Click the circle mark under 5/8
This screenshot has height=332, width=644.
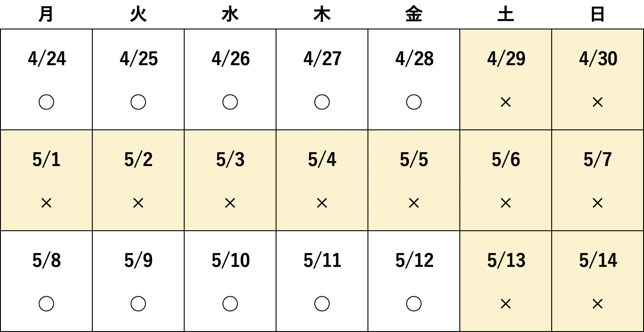click(x=46, y=304)
